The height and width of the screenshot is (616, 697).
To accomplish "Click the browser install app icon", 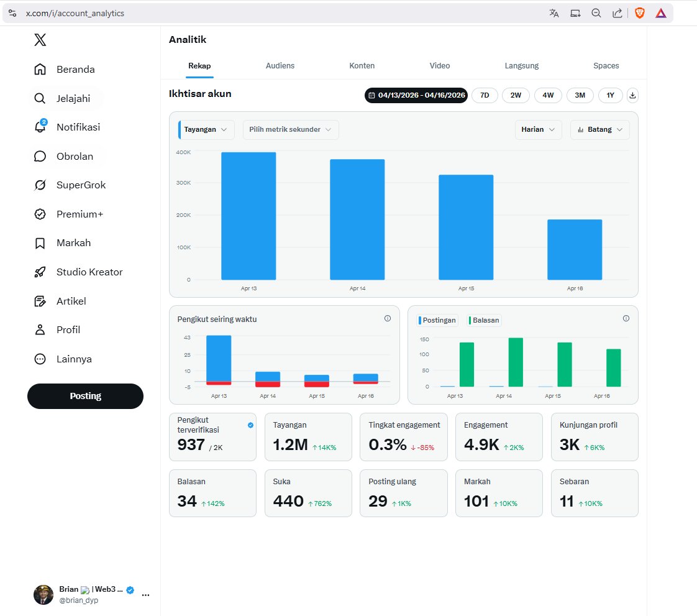I will (575, 13).
